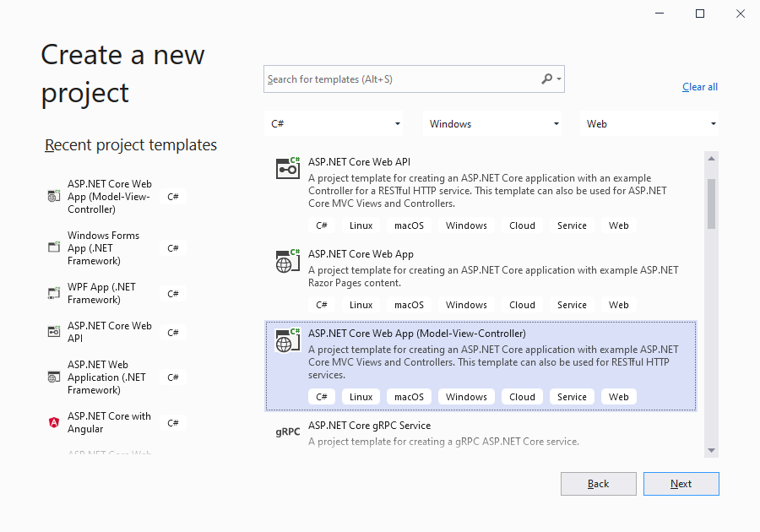
Task: Click Linux tag under ASP.NET Core Web API
Action: [x=361, y=225]
